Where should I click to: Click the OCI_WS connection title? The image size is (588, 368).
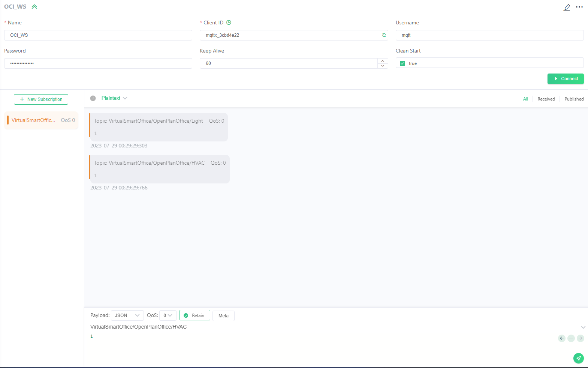click(x=15, y=7)
